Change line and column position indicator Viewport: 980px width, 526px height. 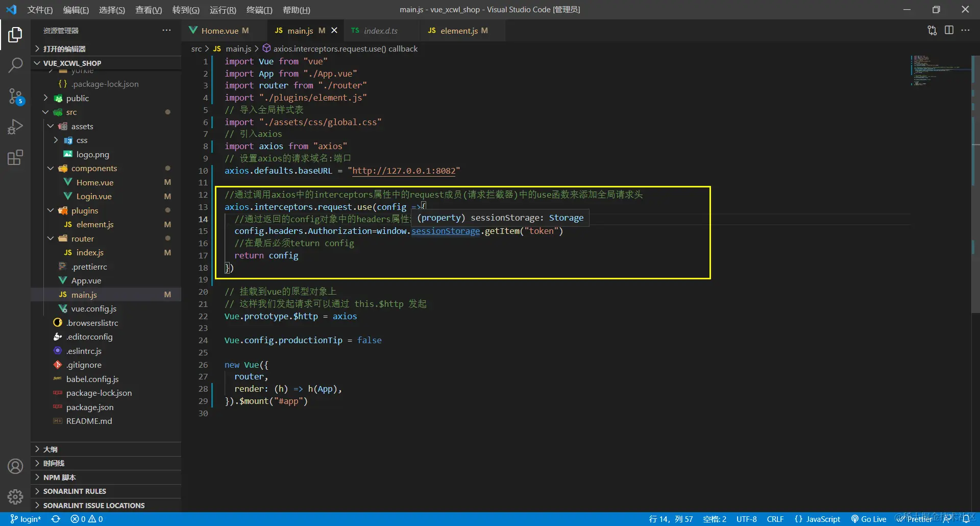pos(671,519)
